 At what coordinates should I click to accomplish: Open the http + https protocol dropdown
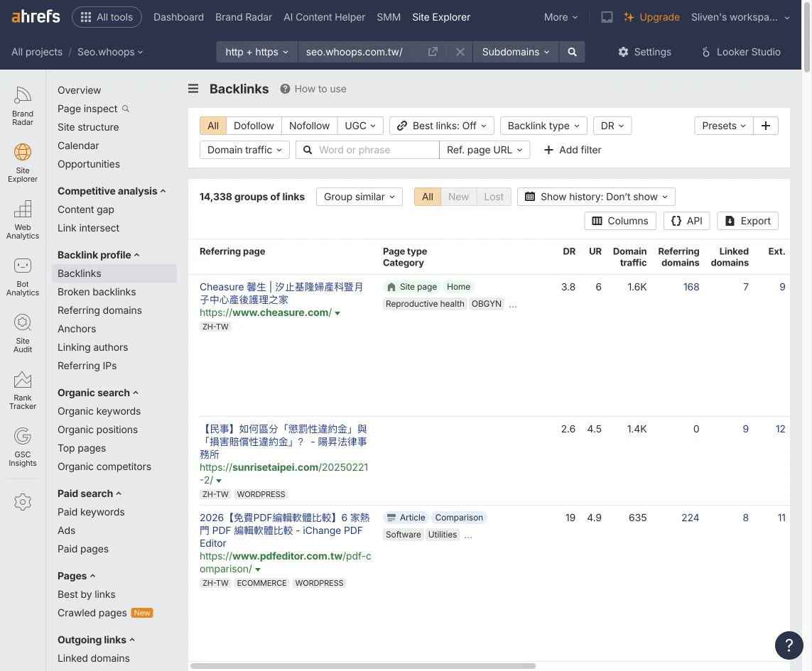point(257,52)
